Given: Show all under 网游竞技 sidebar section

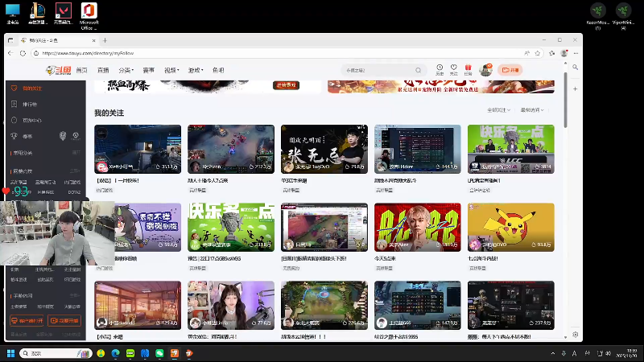Looking at the screenshot, I should tap(75, 171).
